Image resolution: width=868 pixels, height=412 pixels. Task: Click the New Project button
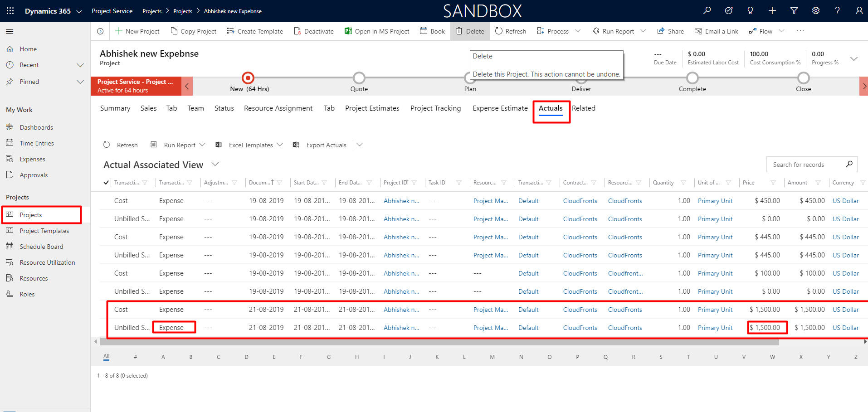[x=137, y=31]
